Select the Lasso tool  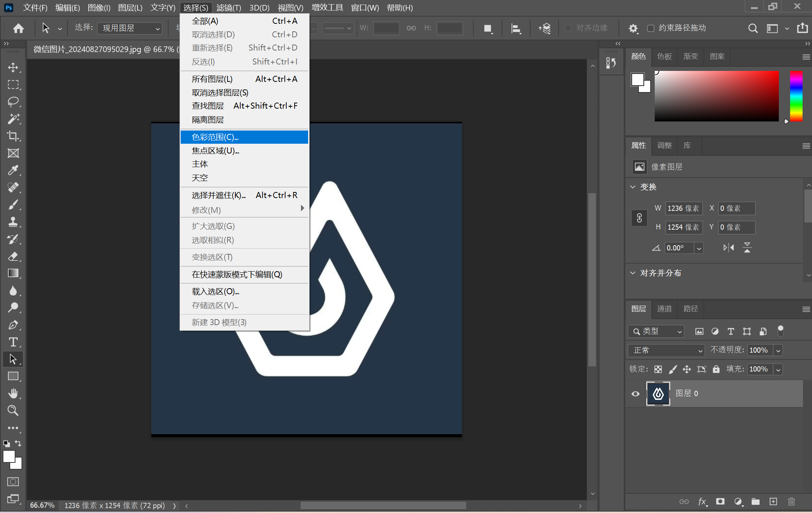pos(13,102)
